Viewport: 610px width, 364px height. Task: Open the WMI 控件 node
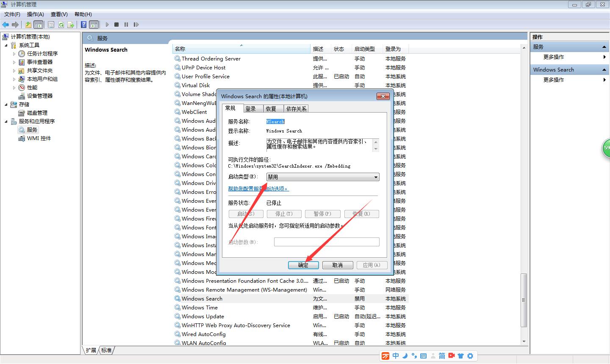[x=39, y=138]
